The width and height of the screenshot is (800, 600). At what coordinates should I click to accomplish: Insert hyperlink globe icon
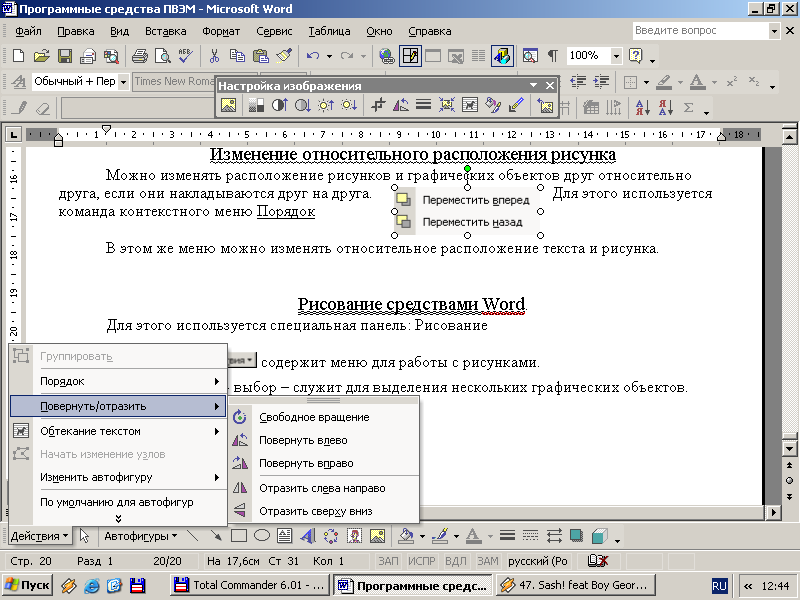click(387, 56)
